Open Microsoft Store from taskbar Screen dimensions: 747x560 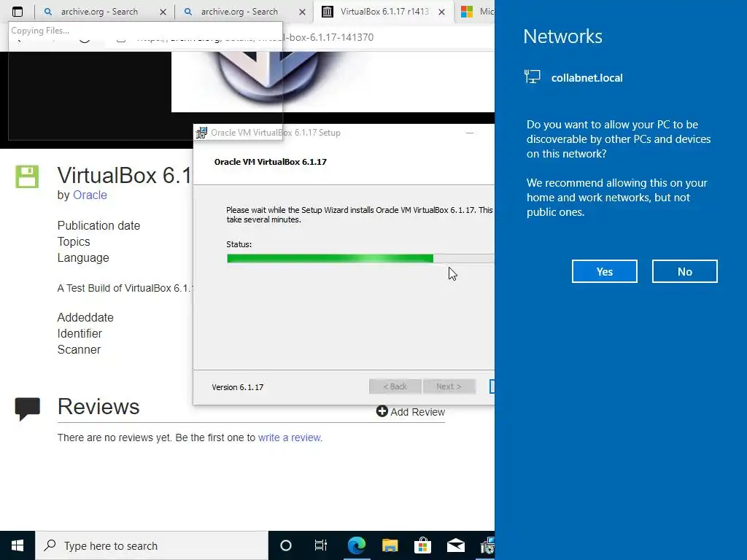click(x=422, y=545)
